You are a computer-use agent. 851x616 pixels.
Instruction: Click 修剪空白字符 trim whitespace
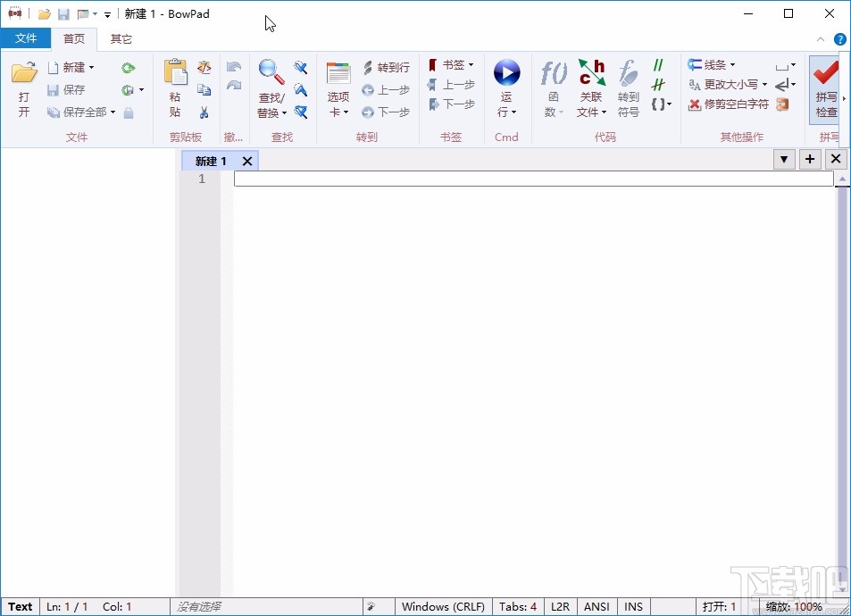point(729,104)
